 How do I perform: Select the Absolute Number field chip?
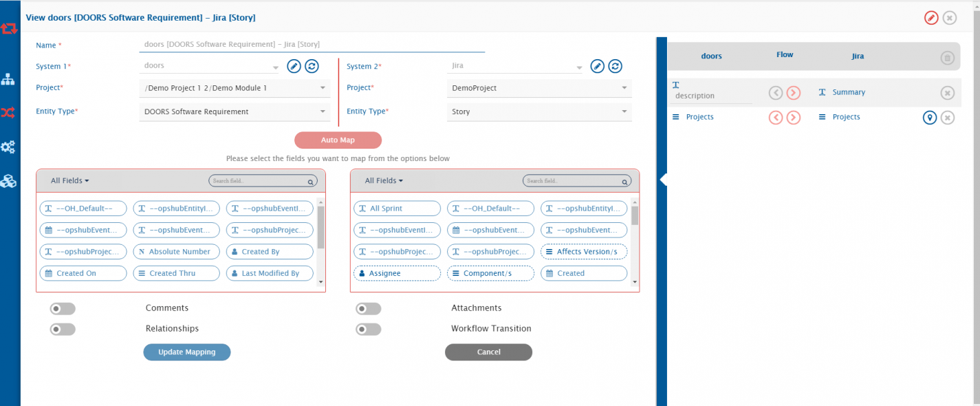click(176, 252)
